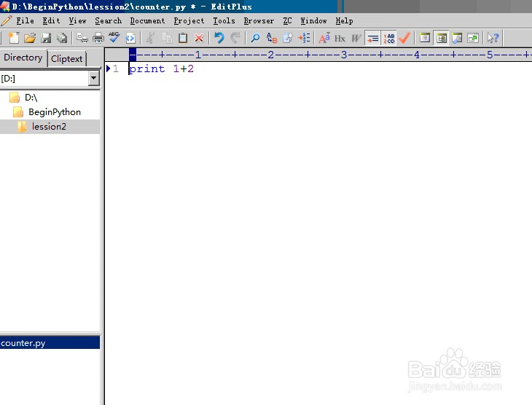Switch to the Directory tab
This screenshot has height=405, width=532.
click(23, 58)
